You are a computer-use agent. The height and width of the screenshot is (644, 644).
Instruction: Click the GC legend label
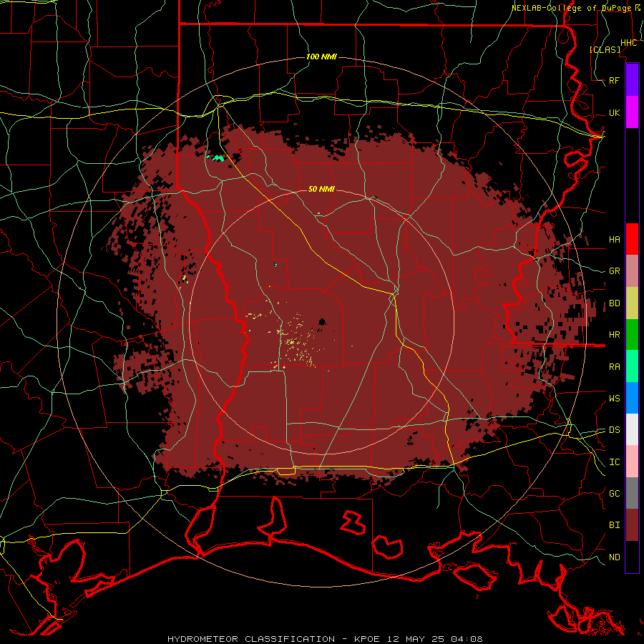point(614,493)
